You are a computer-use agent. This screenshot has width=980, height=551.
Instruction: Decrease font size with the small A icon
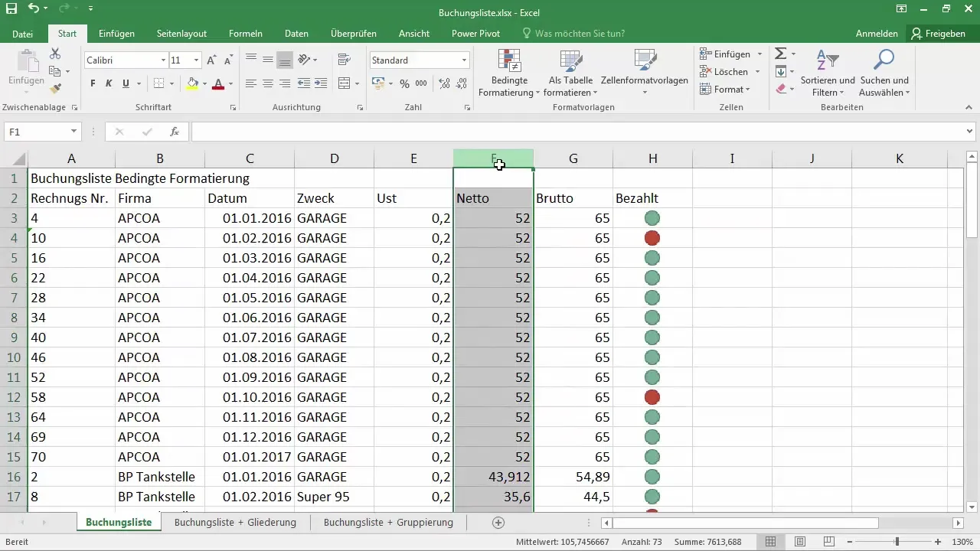pyautogui.click(x=229, y=60)
